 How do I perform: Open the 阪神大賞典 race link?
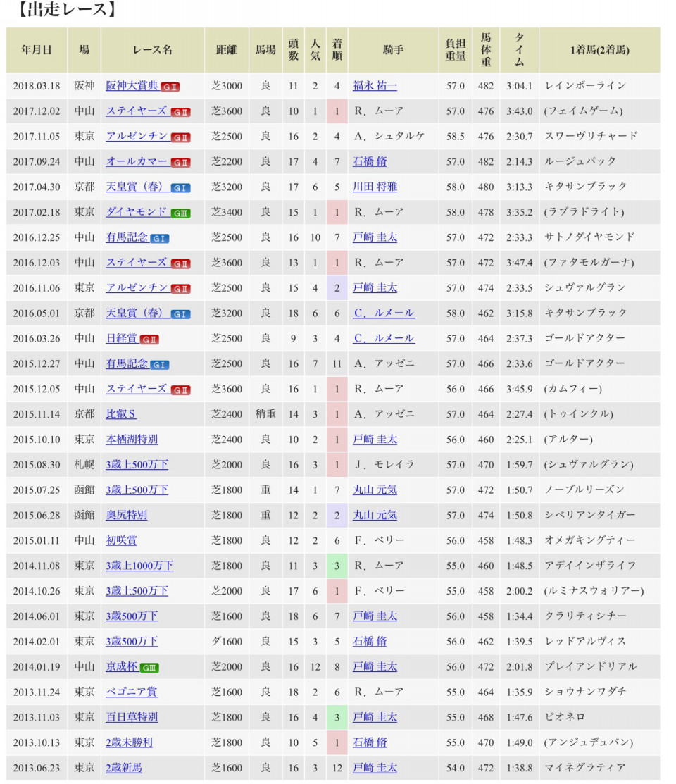[x=132, y=86]
